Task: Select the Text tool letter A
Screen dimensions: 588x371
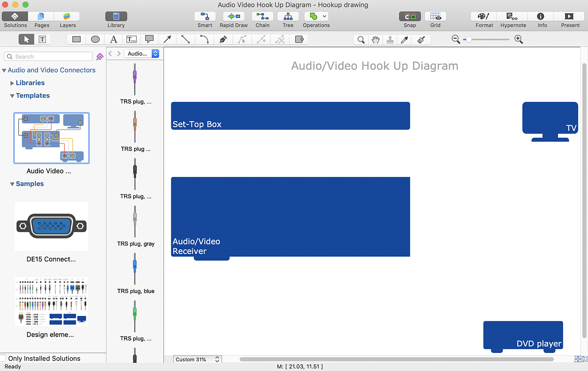Action: tap(113, 39)
